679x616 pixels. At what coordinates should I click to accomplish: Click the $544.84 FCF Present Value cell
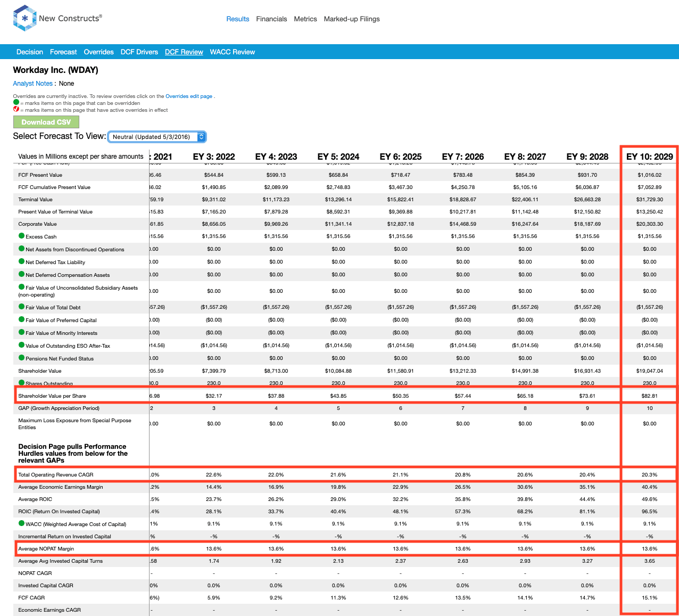pyautogui.click(x=214, y=175)
